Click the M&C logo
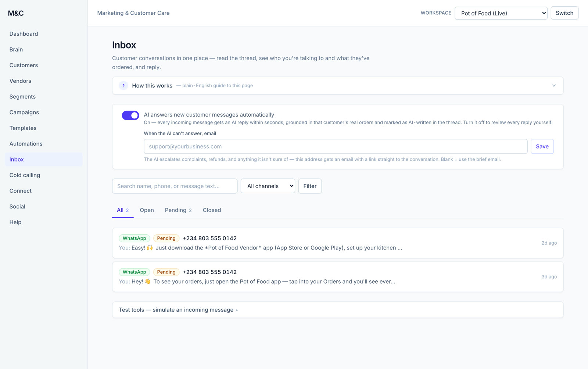 pyautogui.click(x=16, y=13)
